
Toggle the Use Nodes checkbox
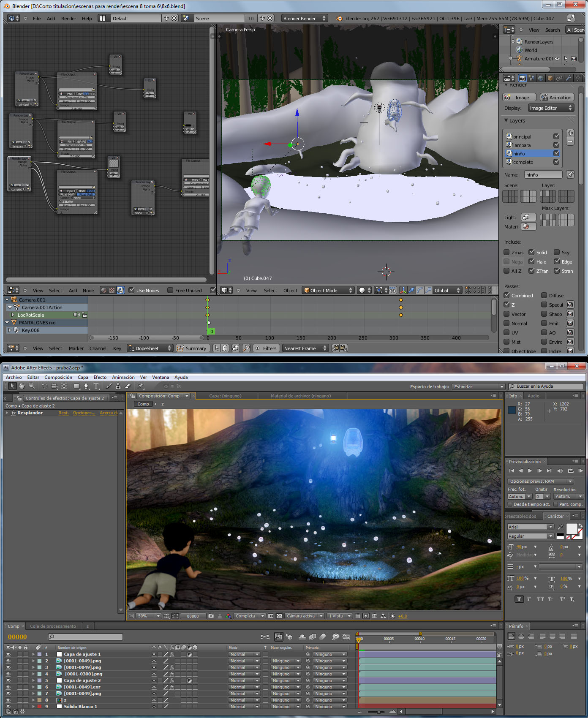pyautogui.click(x=132, y=290)
